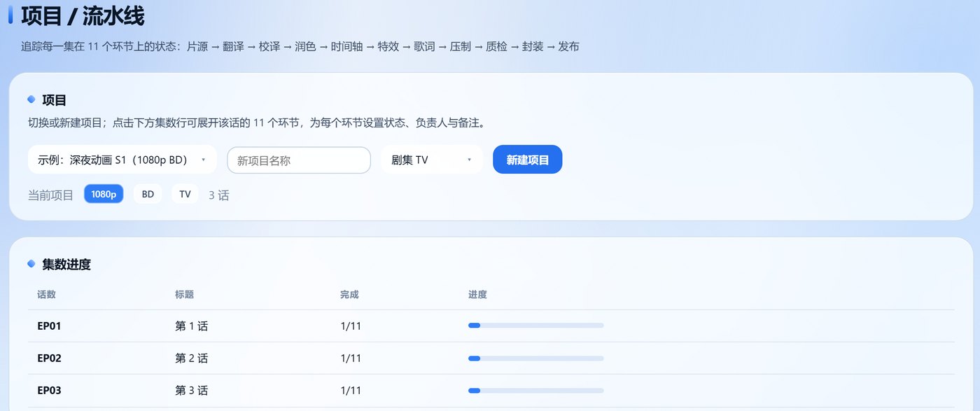Expand the EP01 episode row
This screenshot has height=411, width=980.
click(491, 326)
